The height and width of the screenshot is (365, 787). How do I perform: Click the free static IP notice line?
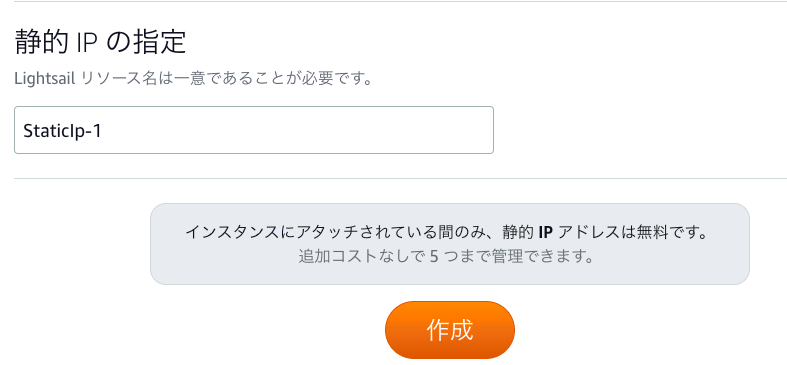[x=447, y=232]
